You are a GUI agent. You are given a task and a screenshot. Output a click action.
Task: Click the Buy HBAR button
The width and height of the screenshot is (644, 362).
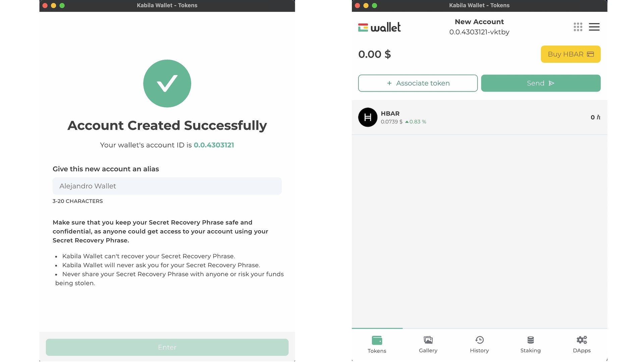571,54
